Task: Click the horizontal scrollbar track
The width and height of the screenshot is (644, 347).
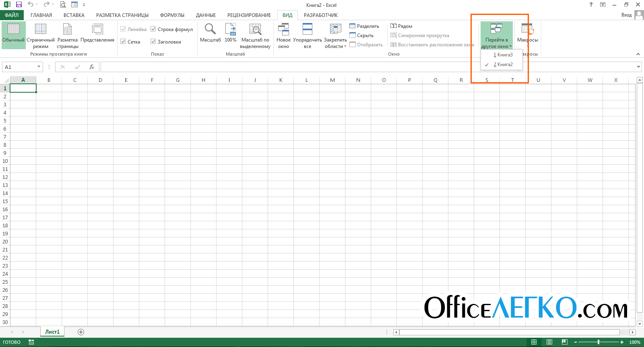Action: [x=509, y=332]
